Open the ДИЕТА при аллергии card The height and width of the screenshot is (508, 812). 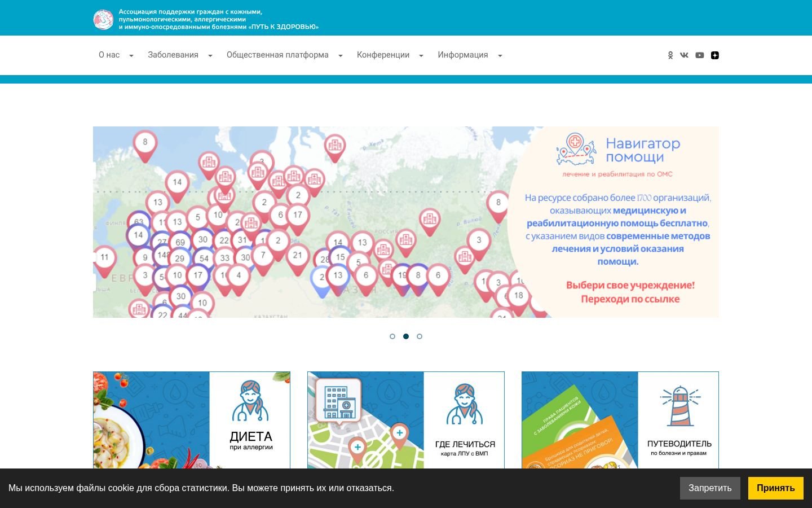[192, 420]
